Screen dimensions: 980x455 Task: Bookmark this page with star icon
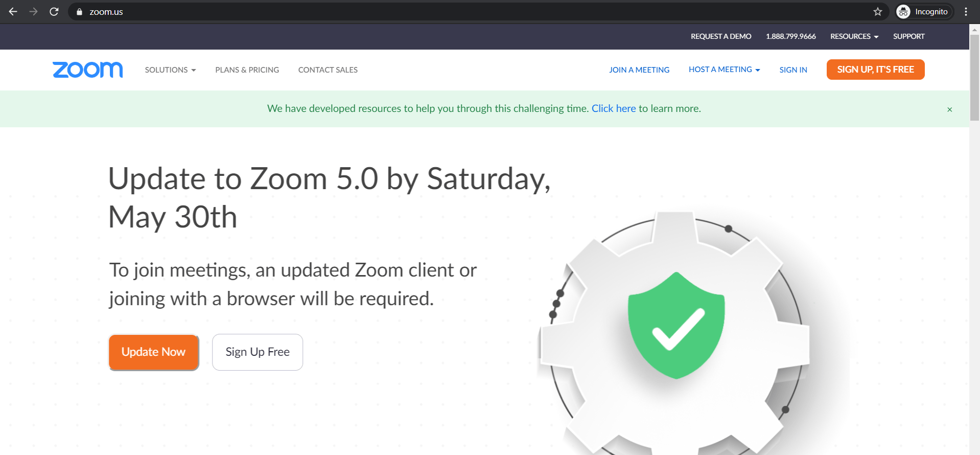878,12
